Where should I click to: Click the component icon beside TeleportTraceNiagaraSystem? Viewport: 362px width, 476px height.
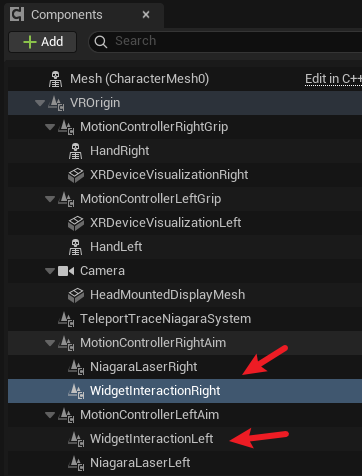coord(66,319)
